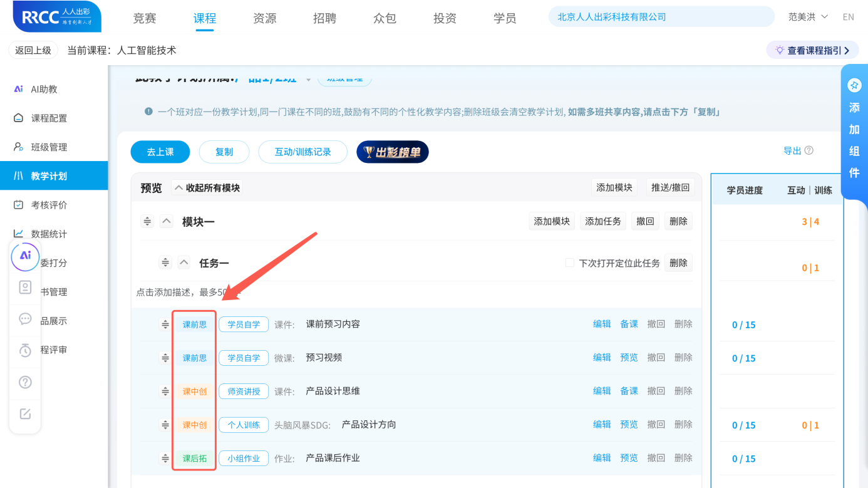Click 返回上级 button
The image size is (868, 488).
click(33, 50)
